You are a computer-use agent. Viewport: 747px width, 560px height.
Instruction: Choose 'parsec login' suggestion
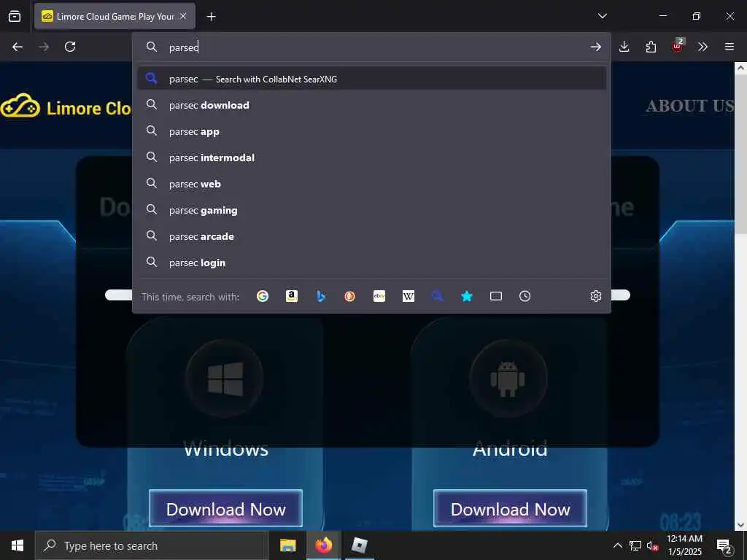pyautogui.click(x=371, y=262)
